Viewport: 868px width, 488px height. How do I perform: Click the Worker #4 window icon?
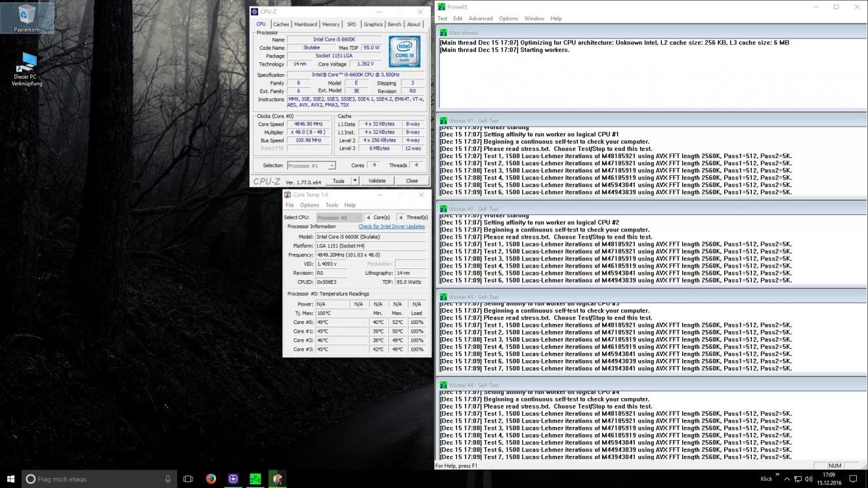click(443, 385)
